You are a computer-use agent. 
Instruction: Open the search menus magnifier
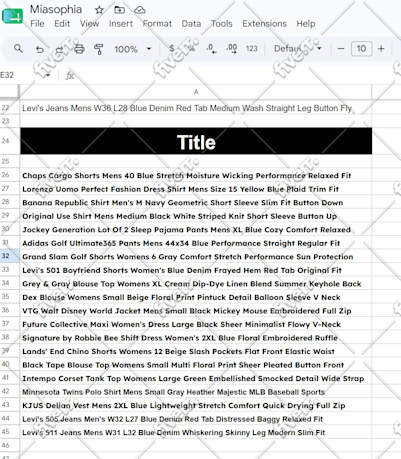(18, 49)
